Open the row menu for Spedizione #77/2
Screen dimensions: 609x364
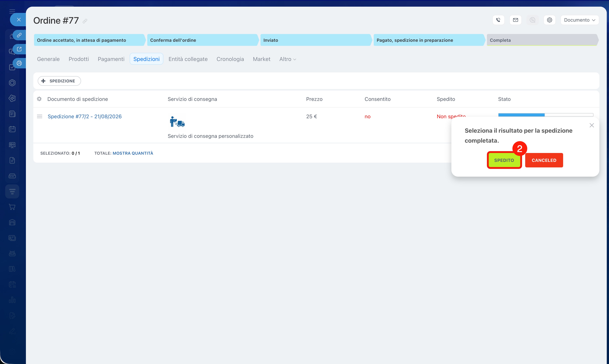pyautogui.click(x=40, y=117)
